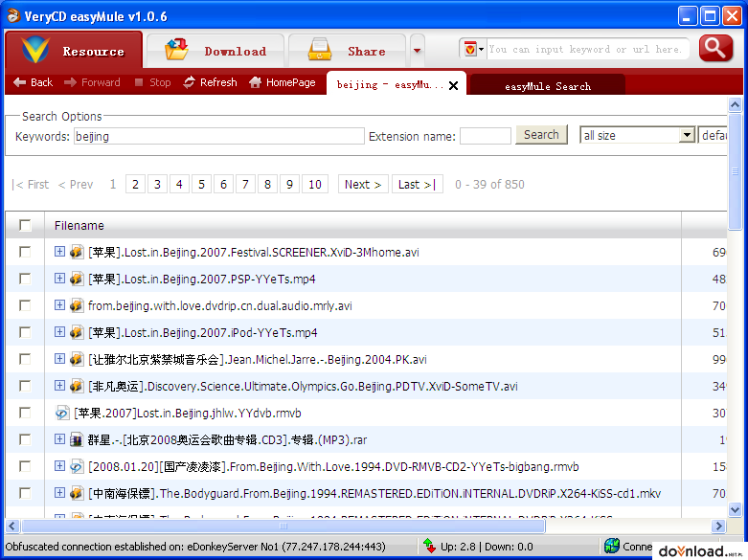Screen dimensions: 748x560
Task: Open the Share tab
Action: tap(348, 51)
